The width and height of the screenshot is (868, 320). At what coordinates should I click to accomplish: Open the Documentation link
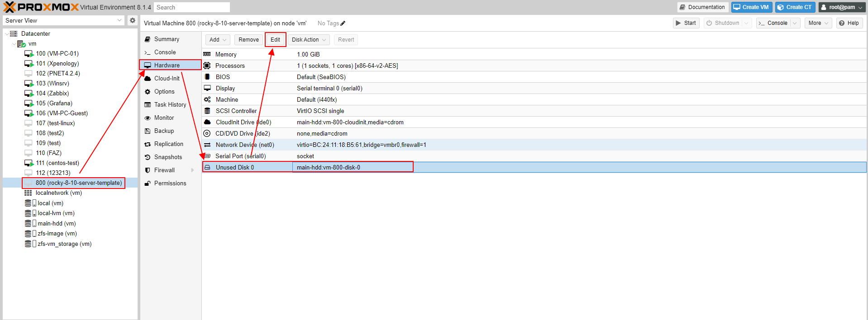(x=702, y=7)
